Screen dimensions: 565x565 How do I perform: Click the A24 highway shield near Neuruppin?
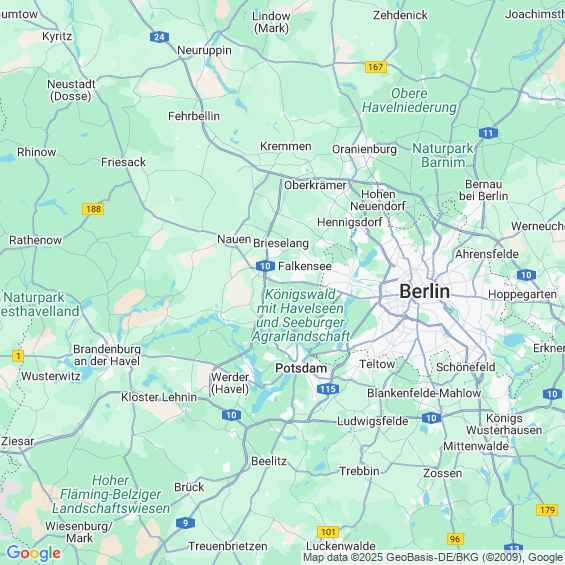tap(159, 37)
